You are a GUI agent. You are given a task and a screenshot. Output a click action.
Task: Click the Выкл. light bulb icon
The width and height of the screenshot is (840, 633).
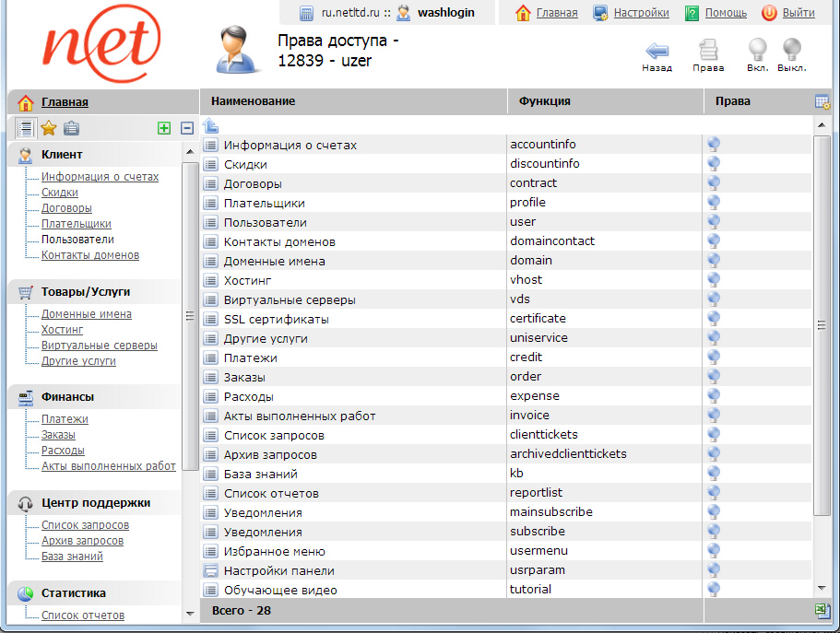coord(791,50)
